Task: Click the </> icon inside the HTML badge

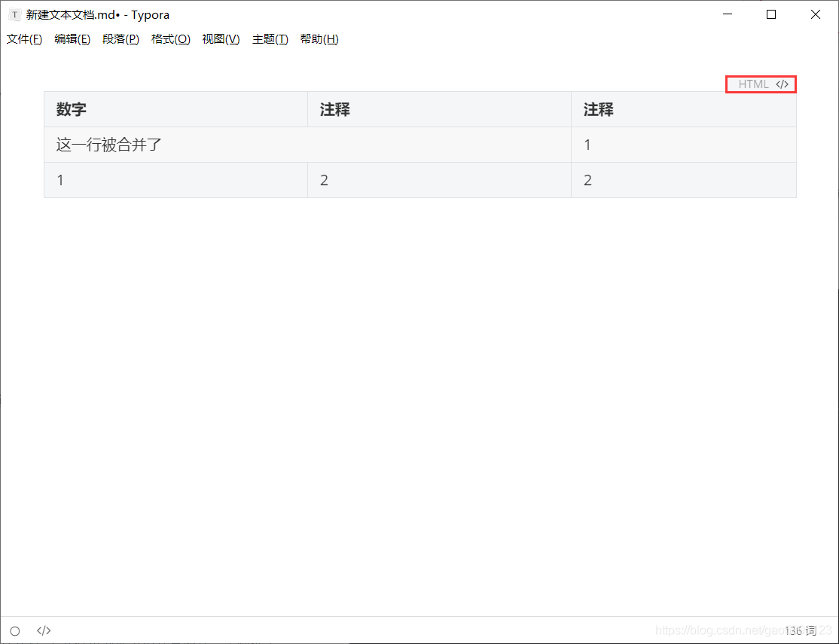Action: point(783,84)
